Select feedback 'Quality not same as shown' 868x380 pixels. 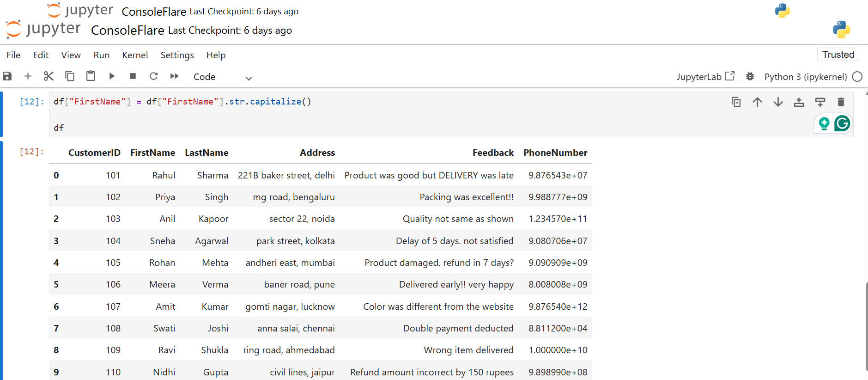click(458, 219)
